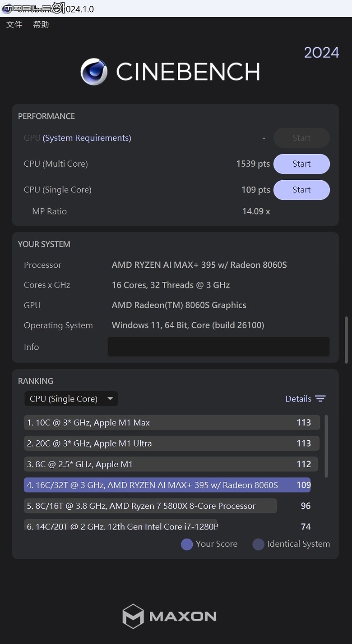Click the Your Score legend circle

click(x=187, y=544)
